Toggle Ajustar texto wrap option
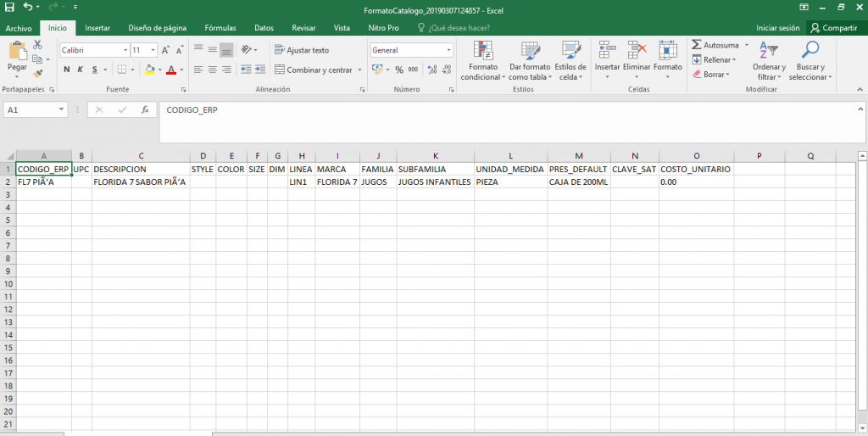The width and height of the screenshot is (868, 436). pyautogui.click(x=302, y=50)
